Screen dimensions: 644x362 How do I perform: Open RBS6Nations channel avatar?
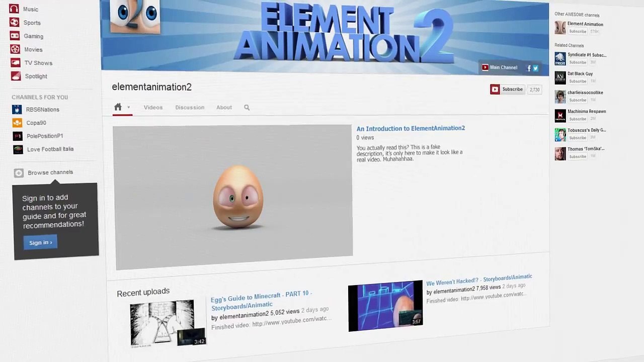pyautogui.click(x=18, y=109)
